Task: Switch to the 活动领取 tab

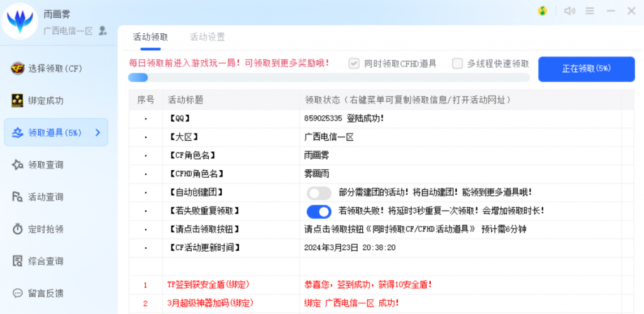Action: tap(150, 37)
